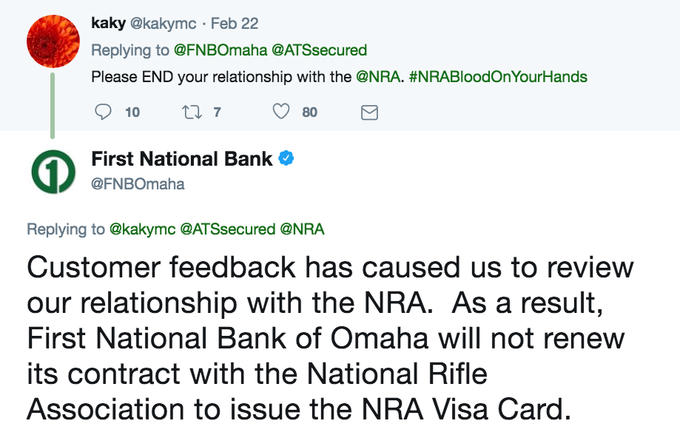Open the First National Bank logo avatar
Viewport: 680px width, 435px height.
pyautogui.click(x=53, y=172)
